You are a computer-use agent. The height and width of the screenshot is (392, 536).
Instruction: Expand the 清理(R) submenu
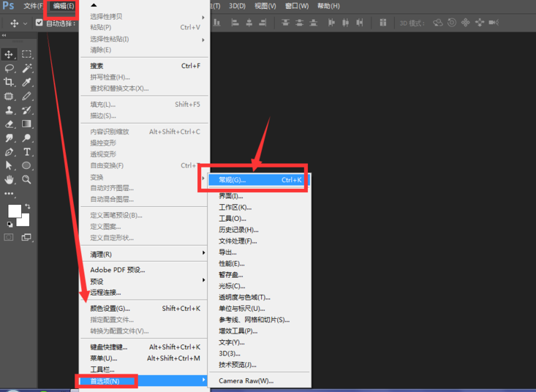(x=144, y=255)
